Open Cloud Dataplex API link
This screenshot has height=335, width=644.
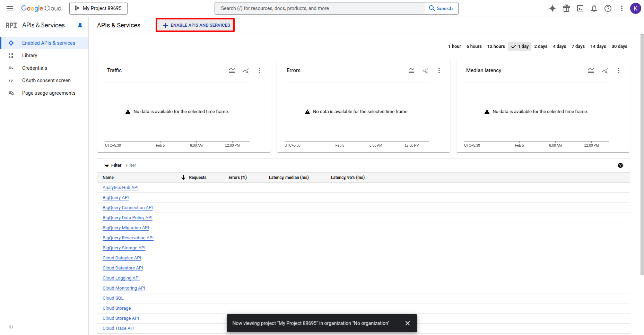point(122,258)
